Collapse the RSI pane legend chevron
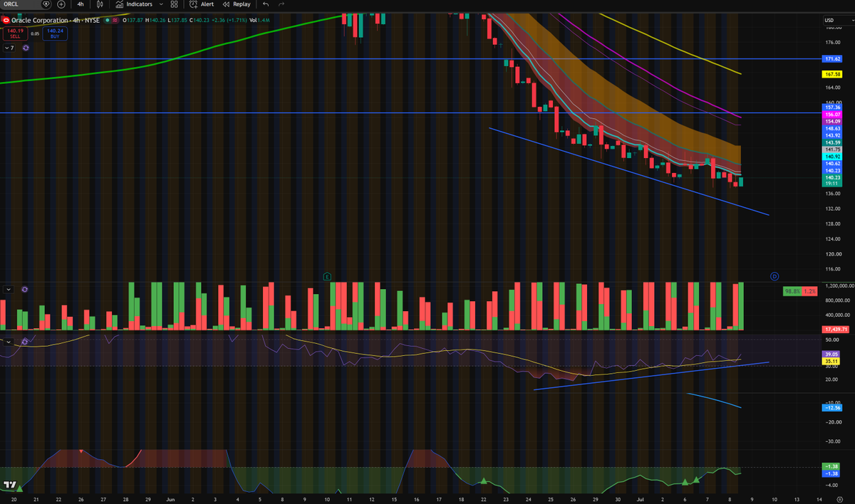The image size is (855, 504). [9, 342]
